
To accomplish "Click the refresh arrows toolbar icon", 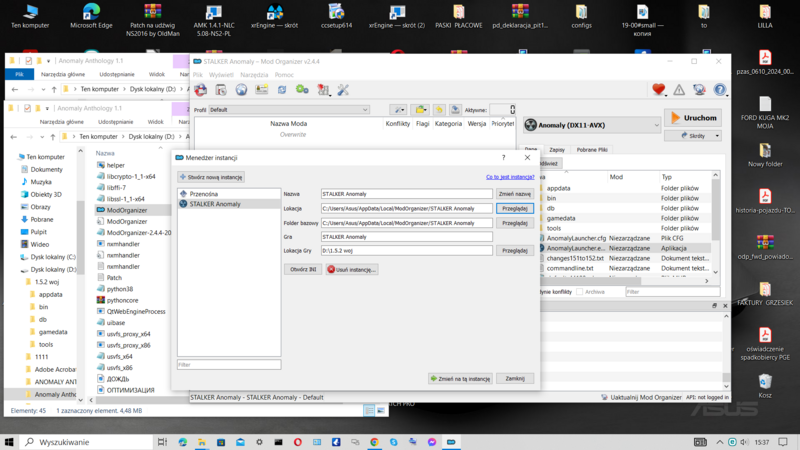I will pyautogui.click(x=282, y=90).
